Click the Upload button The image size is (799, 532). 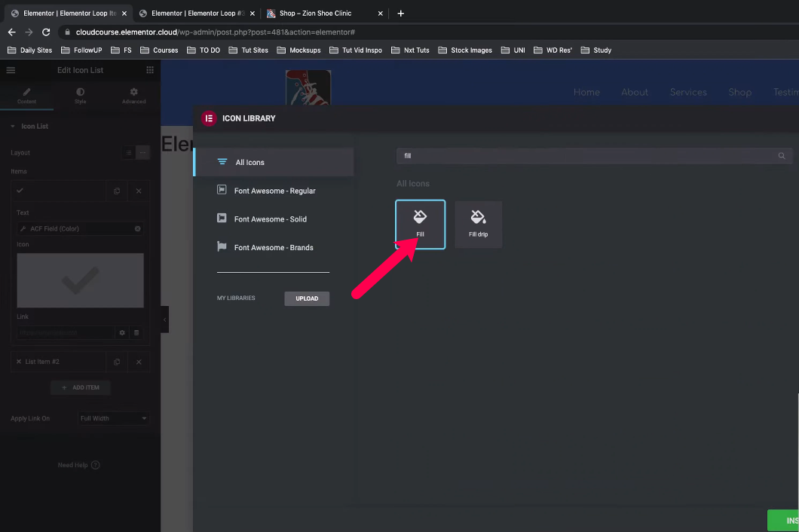[x=307, y=298]
